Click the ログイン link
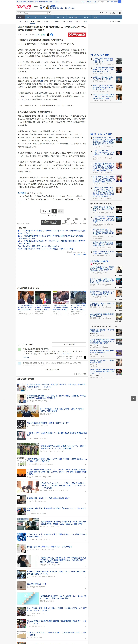Image resolution: width=138 pixels, height=644 pixels. tap(42, 8)
